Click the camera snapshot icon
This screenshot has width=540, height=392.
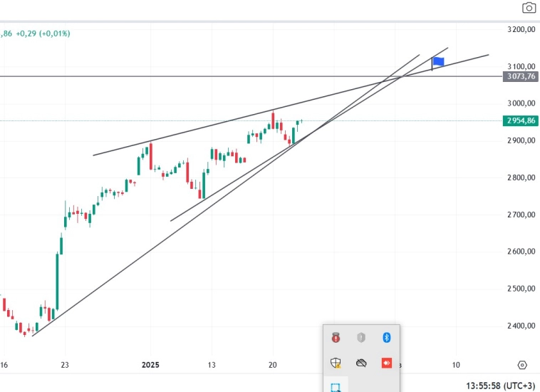[x=529, y=8]
